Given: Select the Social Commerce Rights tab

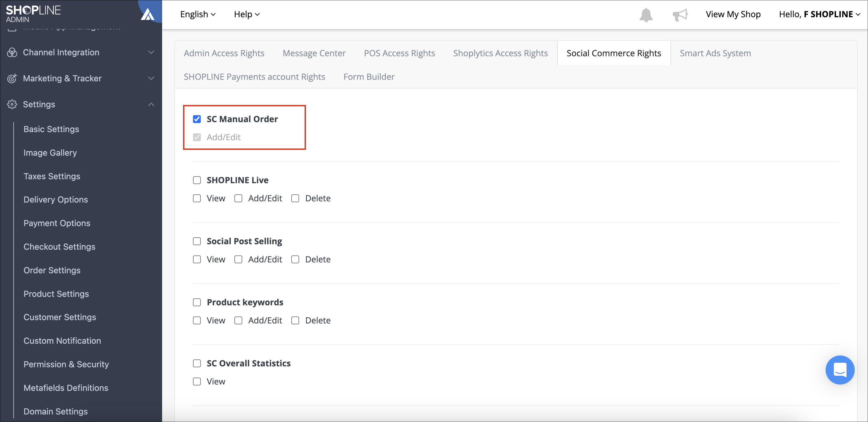Looking at the screenshot, I should click(x=614, y=53).
